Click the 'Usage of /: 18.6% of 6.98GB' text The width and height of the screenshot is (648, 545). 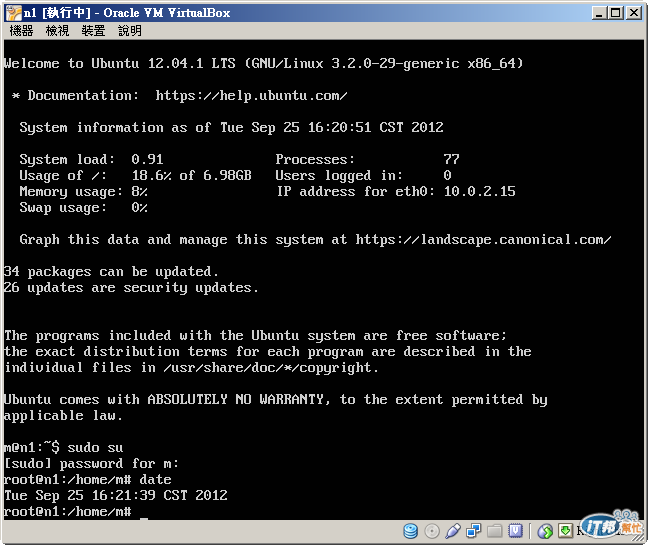[x=136, y=176]
